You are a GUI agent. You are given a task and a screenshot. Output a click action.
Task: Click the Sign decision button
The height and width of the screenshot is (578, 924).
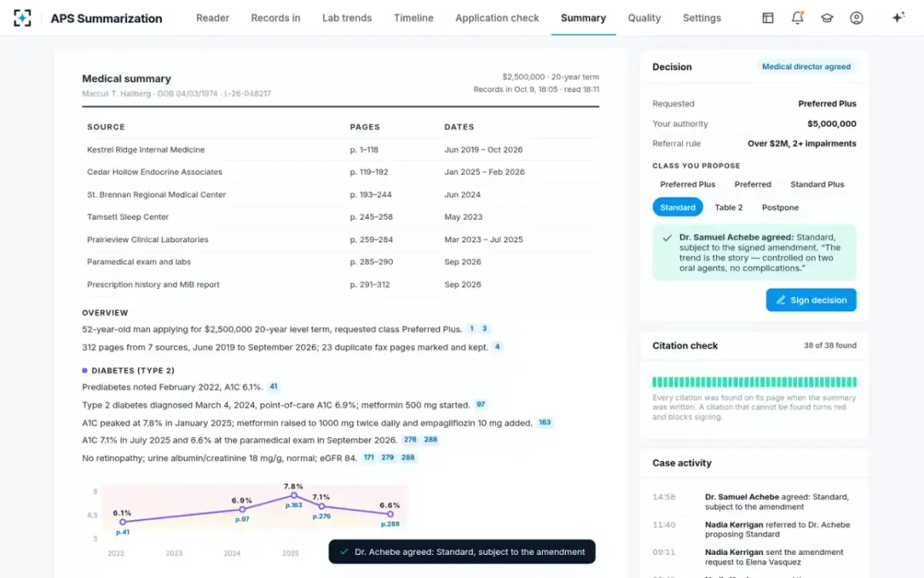click(x=811, y=300)
